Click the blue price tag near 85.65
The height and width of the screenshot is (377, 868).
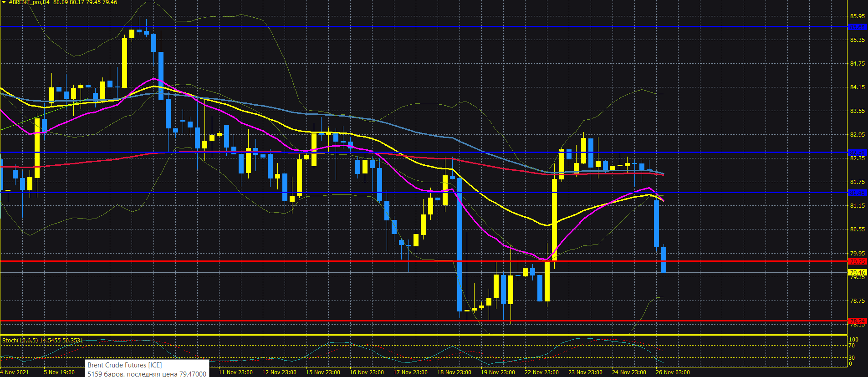click(x=858, y=27)
